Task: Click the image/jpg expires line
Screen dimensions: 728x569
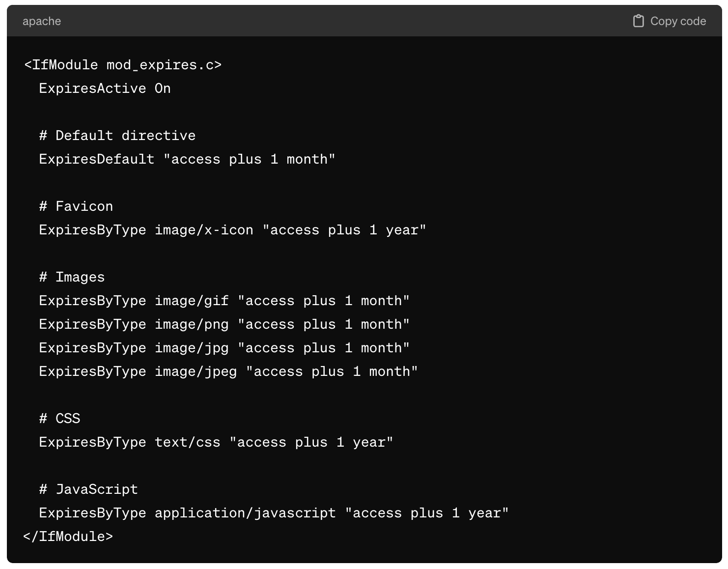Action: point(224,348)
